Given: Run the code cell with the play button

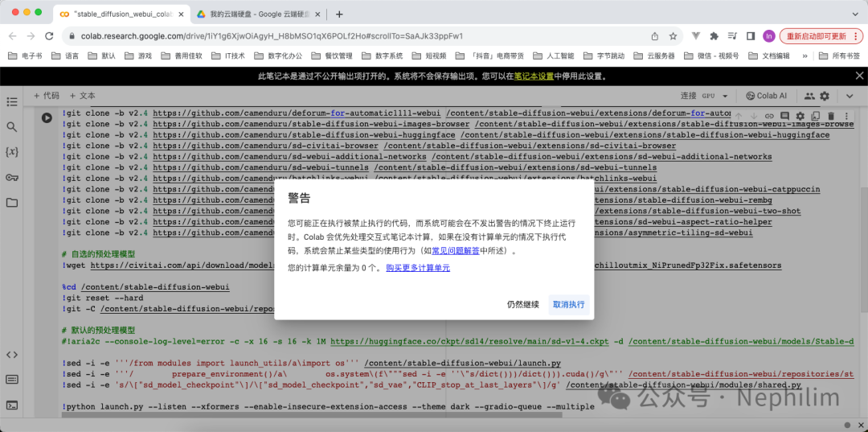Looking at the screenshot, I should 47,117.
